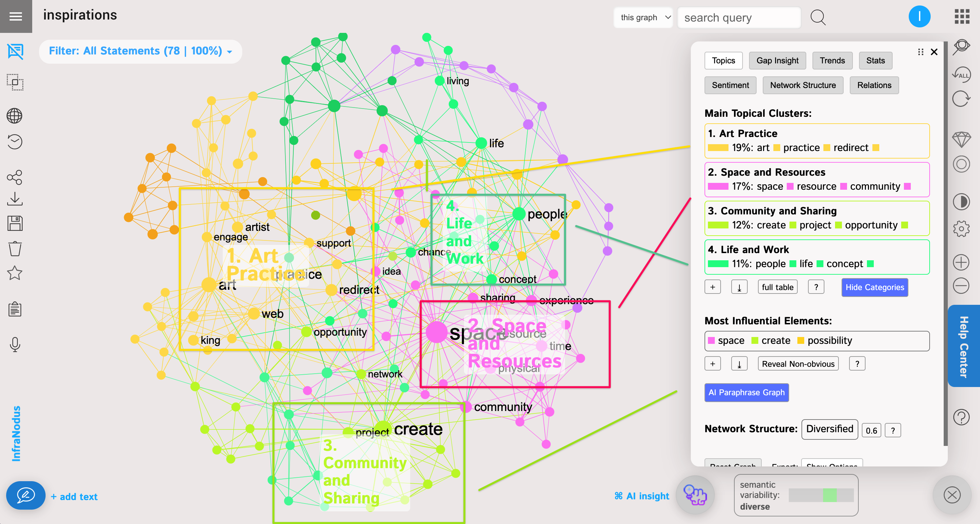
Task: Open the question mark help icon
Action: click(x=961, y=417)
